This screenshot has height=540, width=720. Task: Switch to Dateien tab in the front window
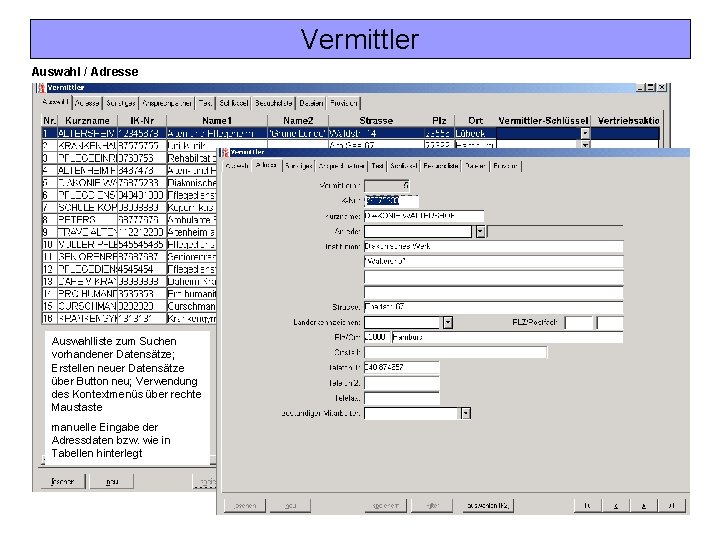click(475, 166)
